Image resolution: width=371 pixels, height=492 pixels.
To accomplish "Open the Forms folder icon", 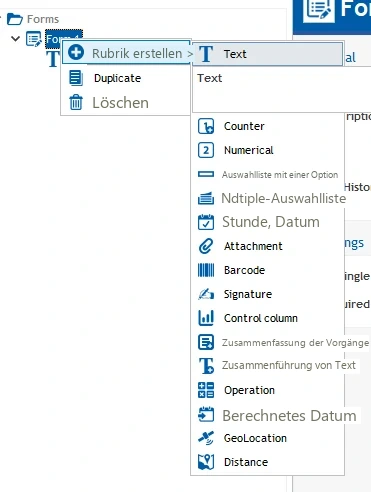I will 15,19.
